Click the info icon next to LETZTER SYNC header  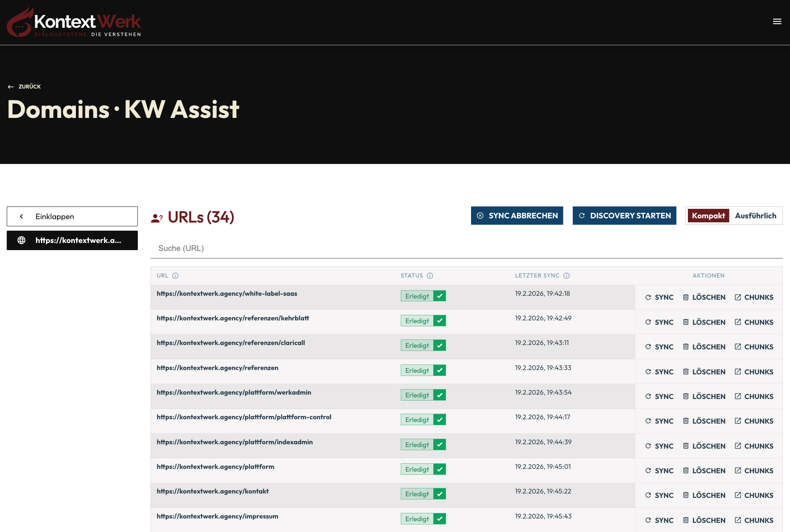[x=567, y=276]
